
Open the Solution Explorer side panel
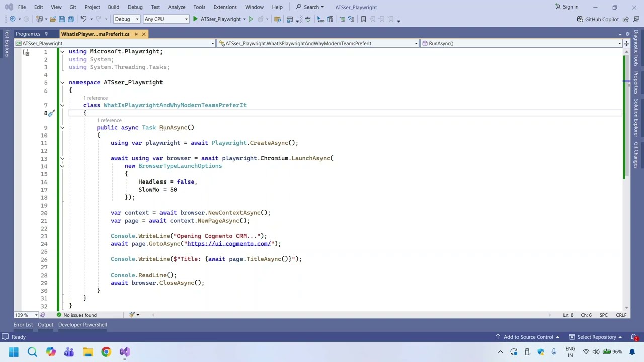tap(636, 118)
